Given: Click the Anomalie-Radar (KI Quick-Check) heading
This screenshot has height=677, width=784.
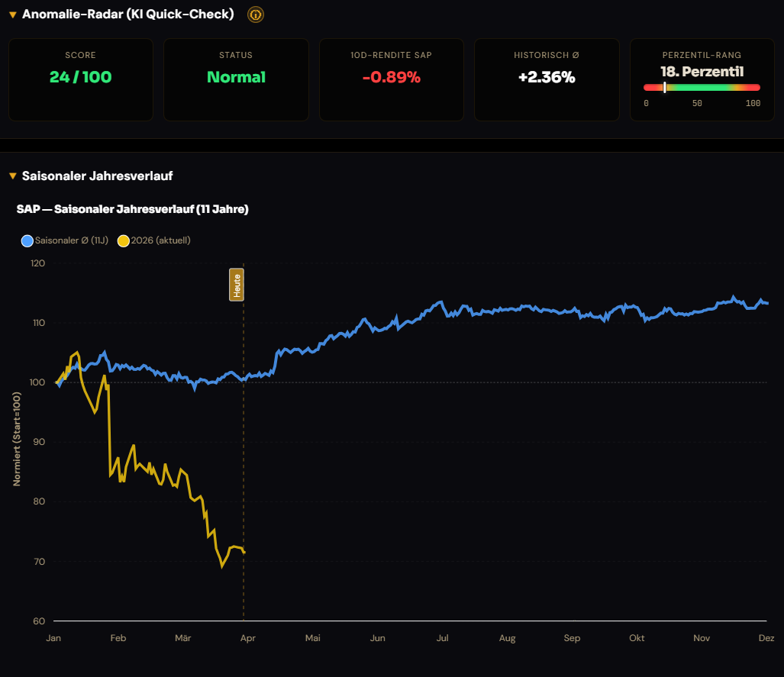Looking at the screenshot, I should coord(128,14).
